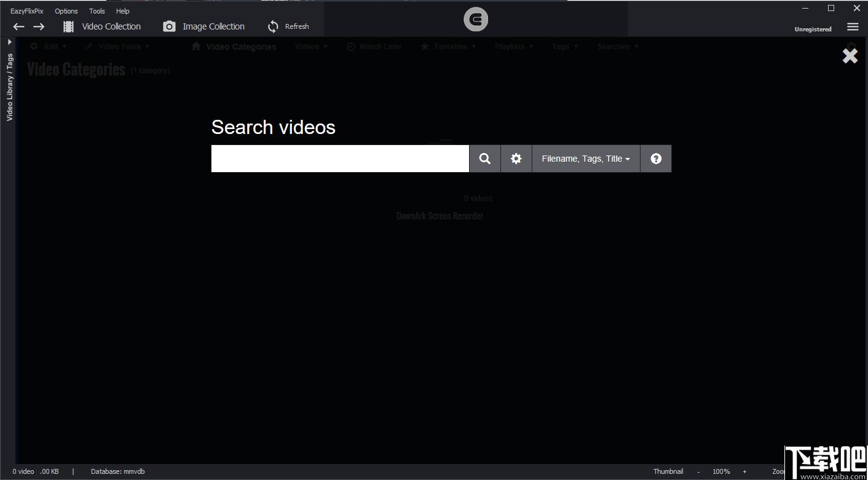The height and width of the screenshot is (480, 868).
Task: Open the Help menu
Action: pos(123,11)
